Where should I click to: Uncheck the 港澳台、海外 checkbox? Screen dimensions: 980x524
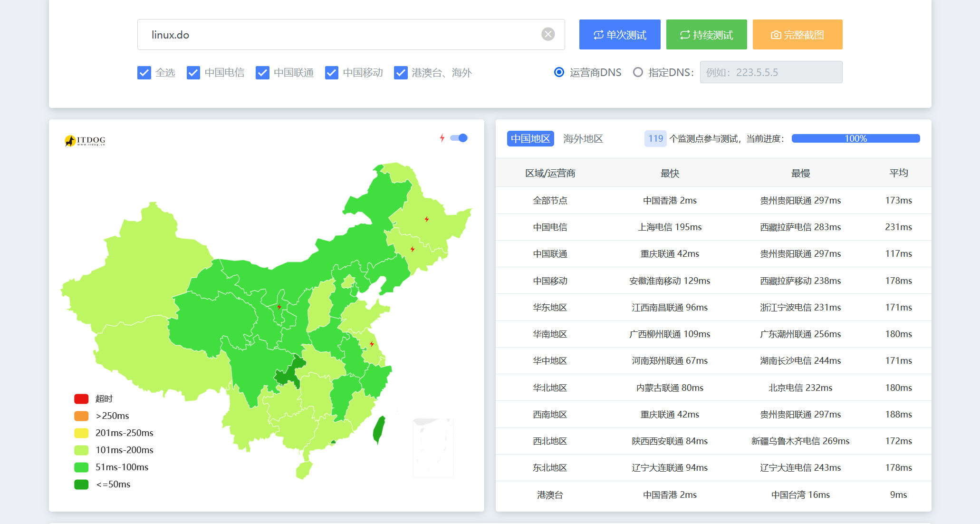click(401, 73)
